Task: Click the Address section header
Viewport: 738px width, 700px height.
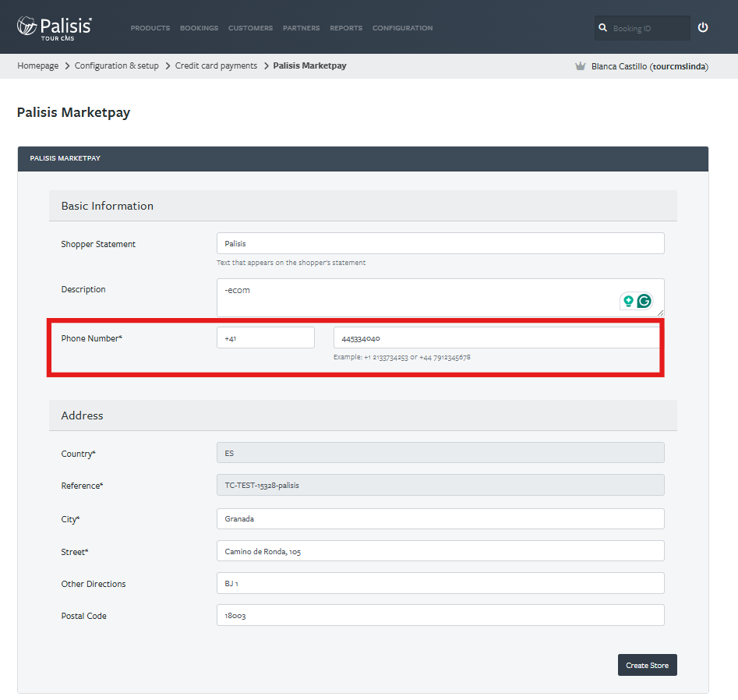Action: (x=363, y=415)
